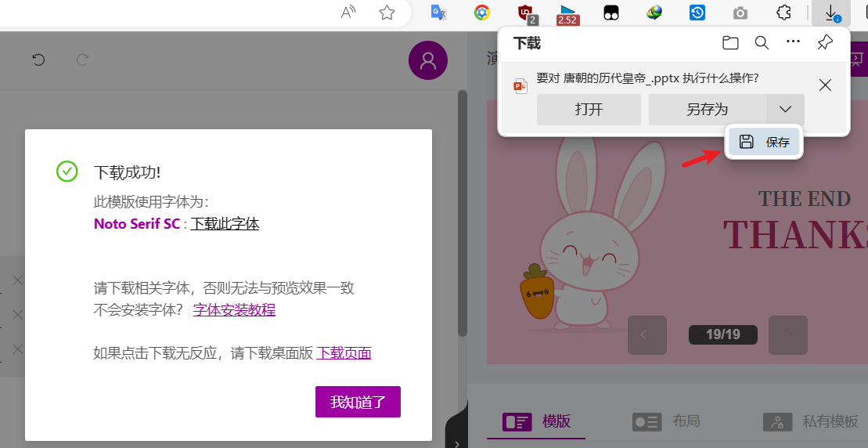Click the Read aloud icon
This screenshot has height=448, width=868.
tap(348, 13)
